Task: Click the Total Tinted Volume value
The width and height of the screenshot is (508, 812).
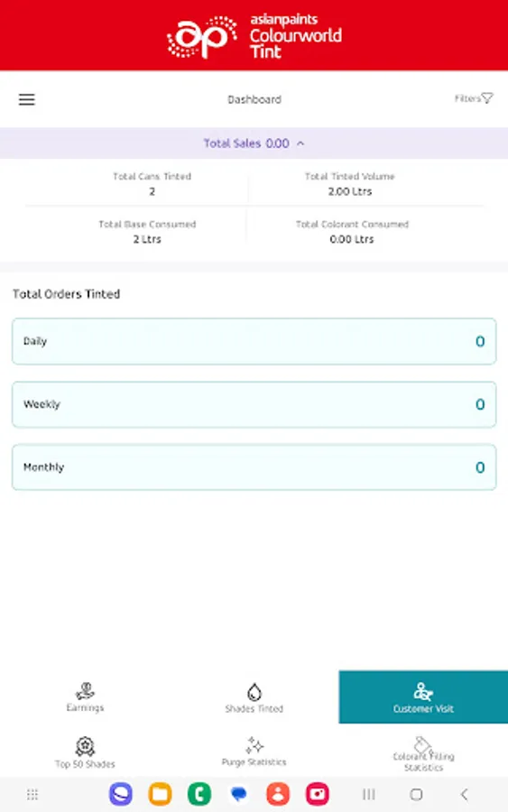Action: click(x=349, y=191)
